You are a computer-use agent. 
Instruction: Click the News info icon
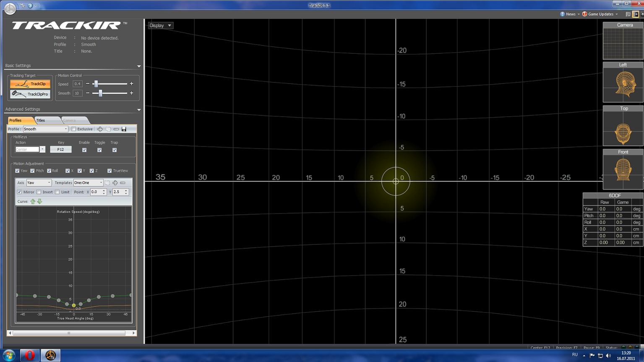pyautogui.click(x=563, y=14)
